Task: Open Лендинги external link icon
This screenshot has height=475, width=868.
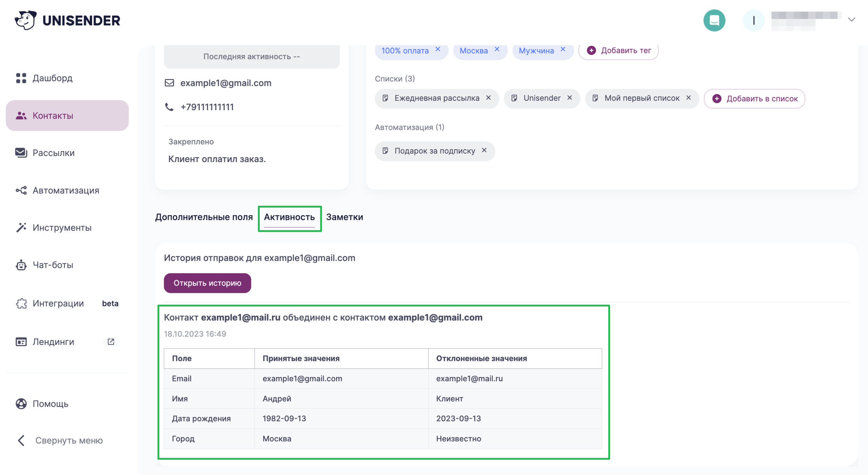Action: [x=111, y=342]
